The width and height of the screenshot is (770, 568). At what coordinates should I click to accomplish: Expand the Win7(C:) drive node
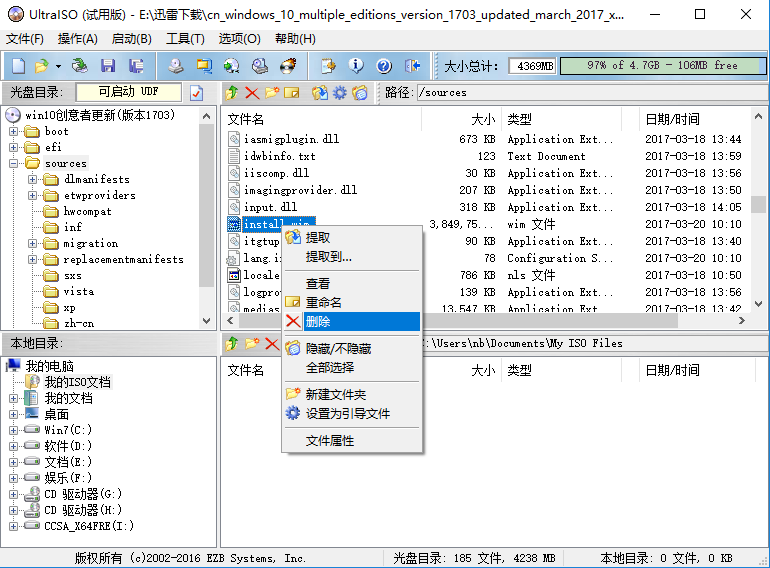tap(13, 431)
